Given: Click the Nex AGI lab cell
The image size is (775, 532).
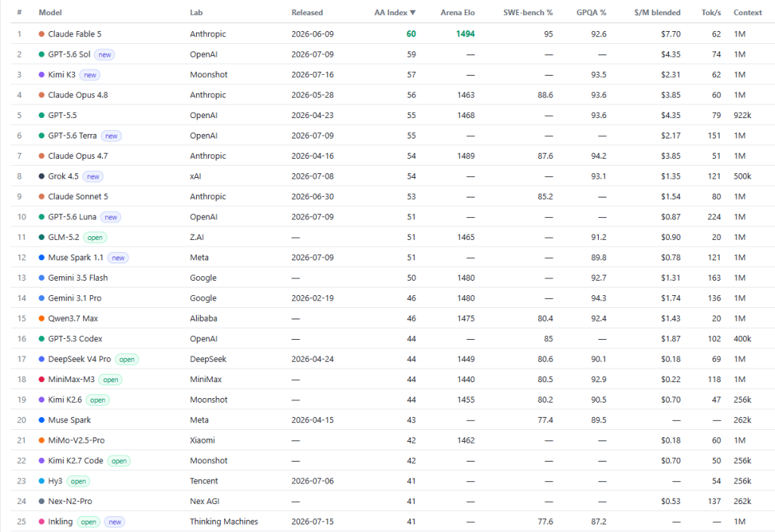Looking at the screenshot, I should [204, 501].
